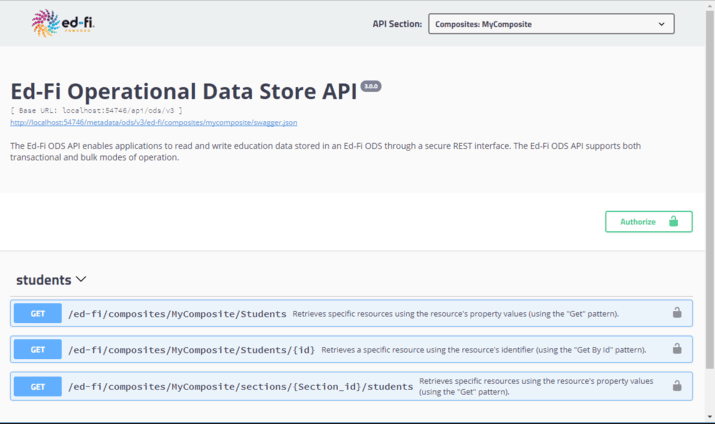
Task: Click the arrow on the Composites: MyComposite selector
Action: pos(661,23)
